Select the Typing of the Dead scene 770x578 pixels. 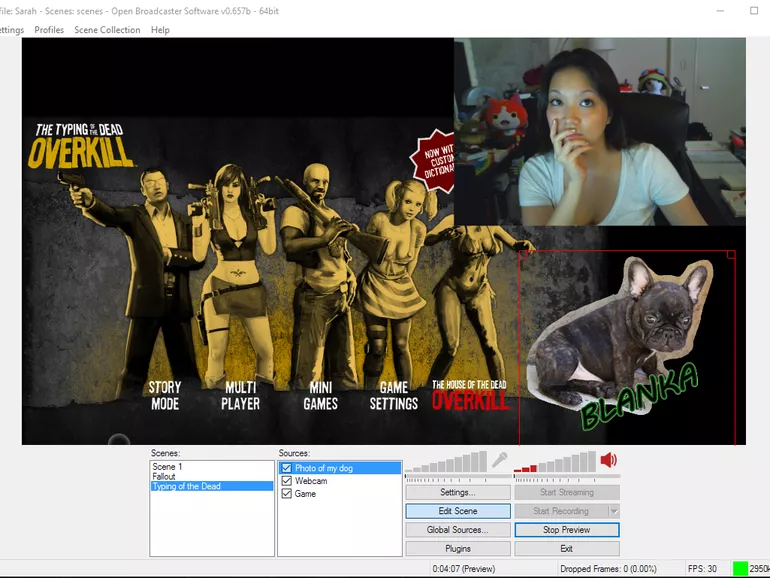(x=212, y=486)
